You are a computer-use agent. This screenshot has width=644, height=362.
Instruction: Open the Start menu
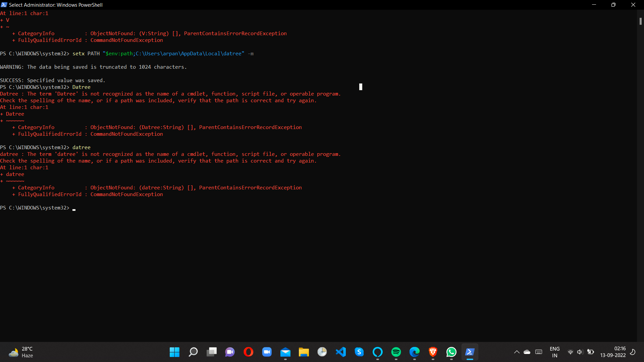tap(174, 352)
